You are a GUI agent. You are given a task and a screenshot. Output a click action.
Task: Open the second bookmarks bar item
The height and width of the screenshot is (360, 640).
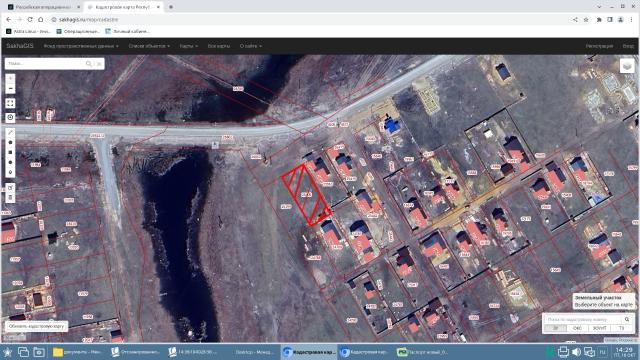tap(78, 31)
